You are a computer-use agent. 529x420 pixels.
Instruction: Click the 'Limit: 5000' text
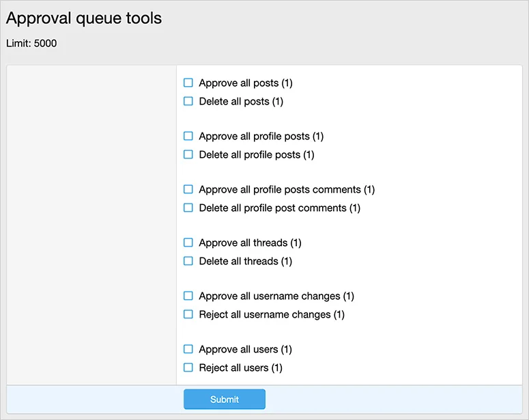(31, 44)
